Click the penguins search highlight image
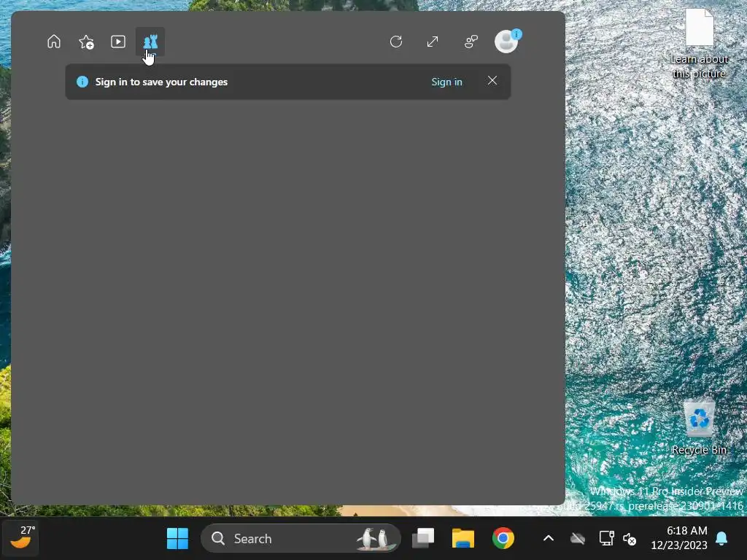 [x=376, y=539]
